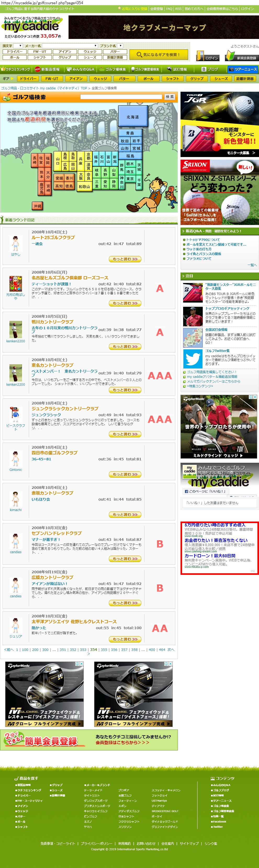Screen dimensions: 259x868
Task: Open the ブログ menu item
Action: point(210,69)
